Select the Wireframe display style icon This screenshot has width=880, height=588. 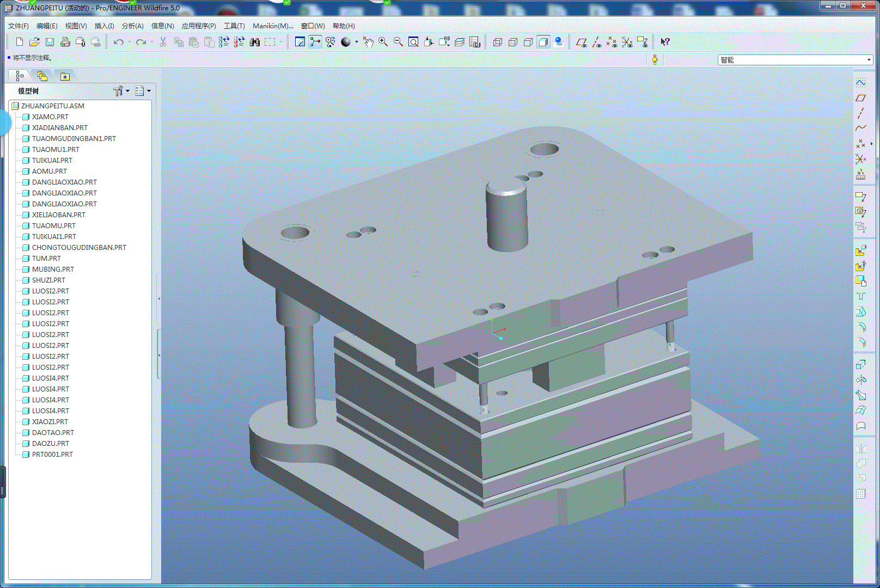[497, 42]
